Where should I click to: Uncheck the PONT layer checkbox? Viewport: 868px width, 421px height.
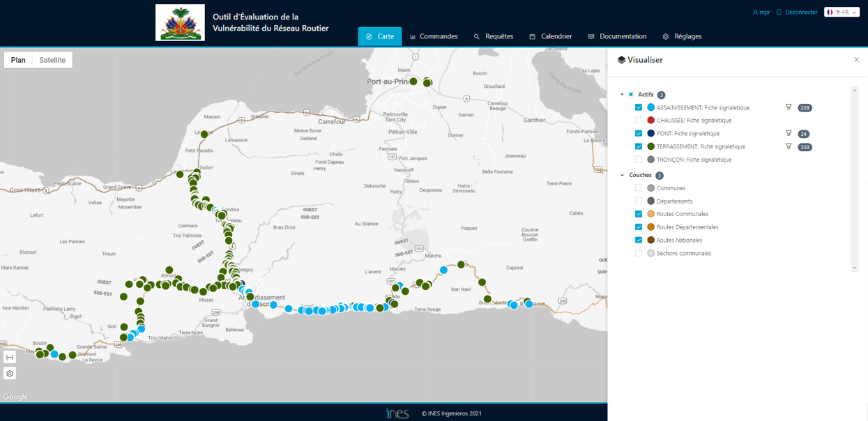tap(639, 133)
